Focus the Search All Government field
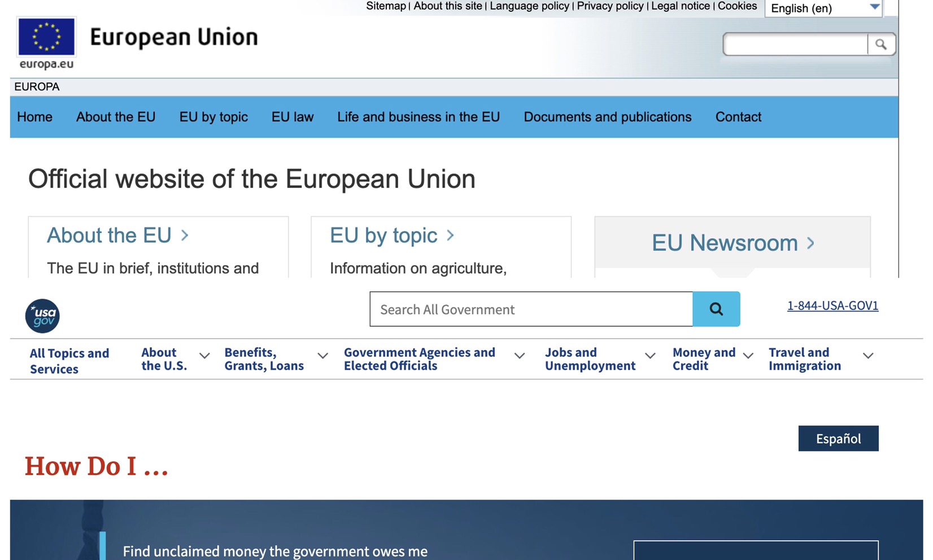The image size is (933, 560). [x=531, y=309]
